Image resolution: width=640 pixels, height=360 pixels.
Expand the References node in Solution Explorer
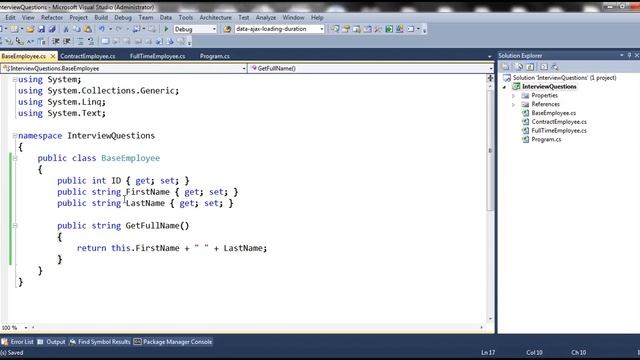514,104
